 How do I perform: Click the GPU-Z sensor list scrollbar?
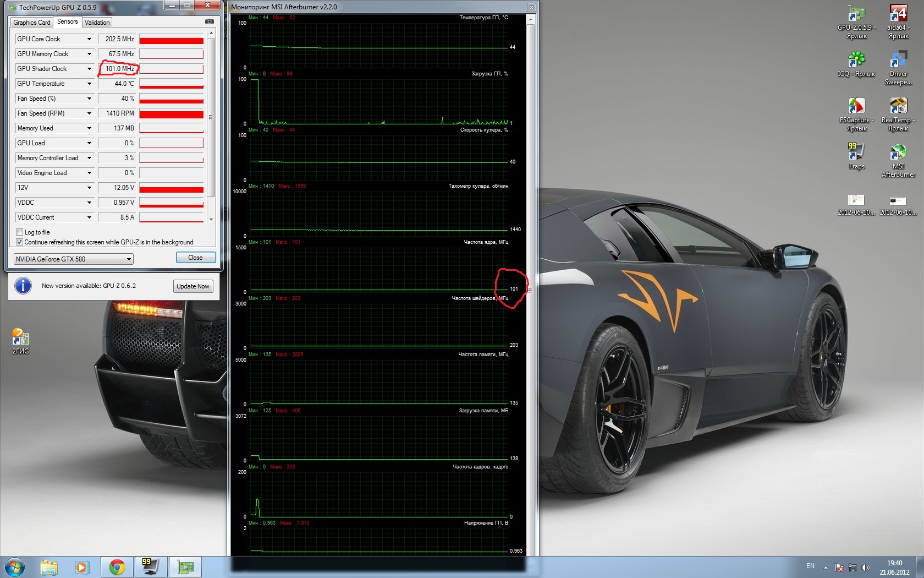[211, 117]
